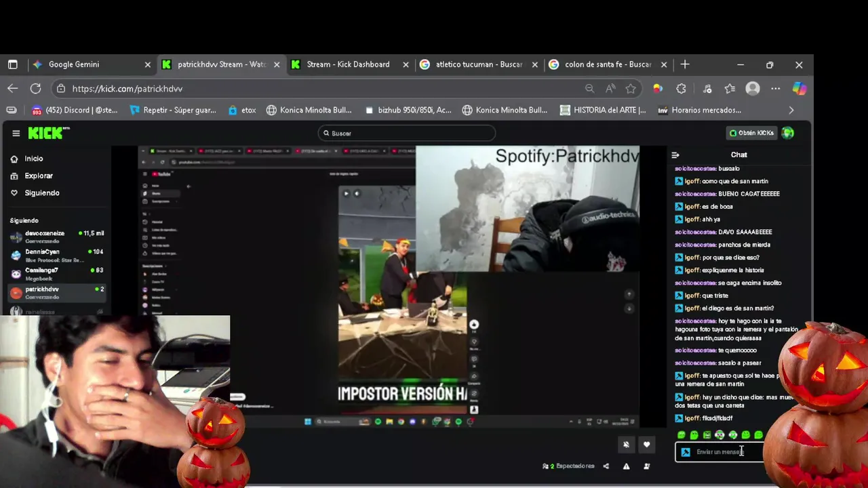
Task: Open Camilanga7 followed channel
Action: (57, 273)
